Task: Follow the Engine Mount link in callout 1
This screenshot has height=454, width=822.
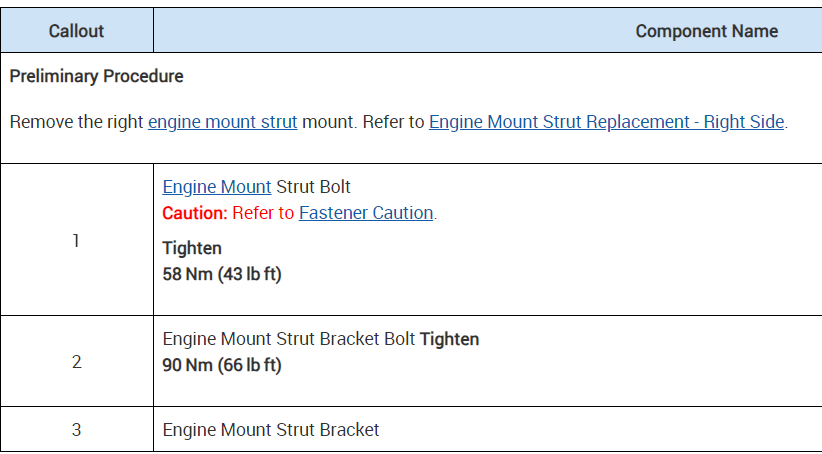Action: [217, 187]
